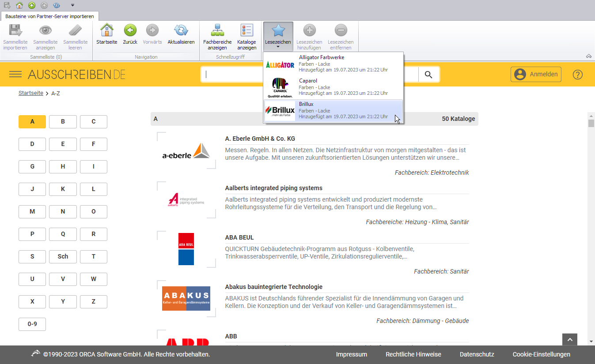Open the help question mark icon
Image resolution: width=595 pixels, height=364 pixels.
click(x=578, y=75)
